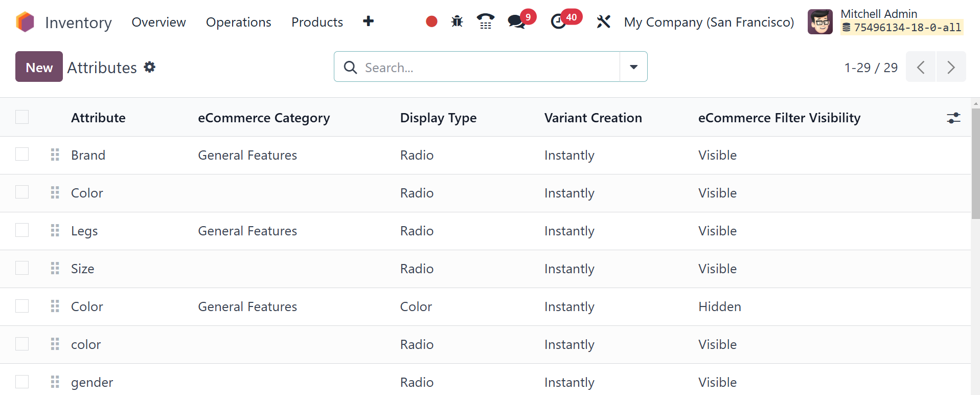Sort by eCommerce Category column header

264,118
